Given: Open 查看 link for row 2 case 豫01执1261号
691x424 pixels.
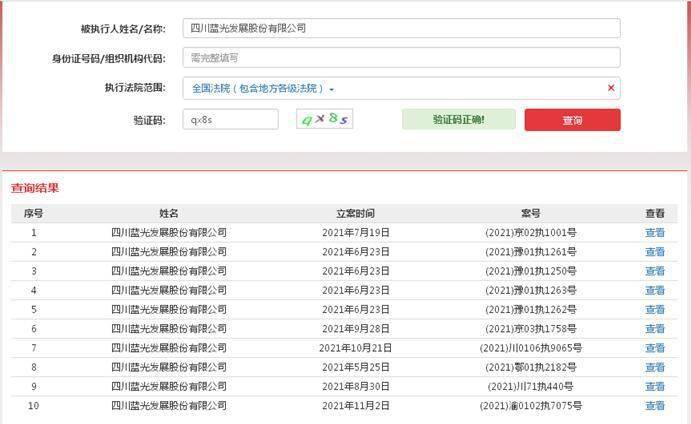Looking at the screenshot, I should tap(654, 252).
